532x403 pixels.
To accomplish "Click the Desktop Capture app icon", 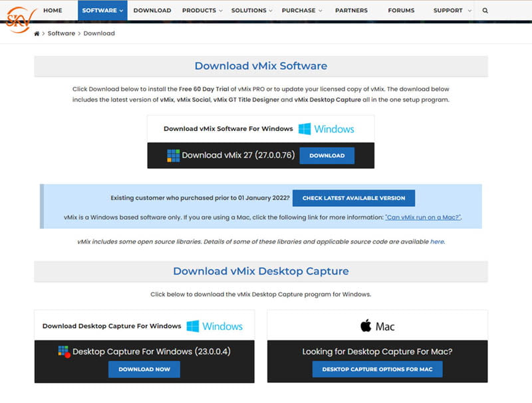I will tap(64, 351).
